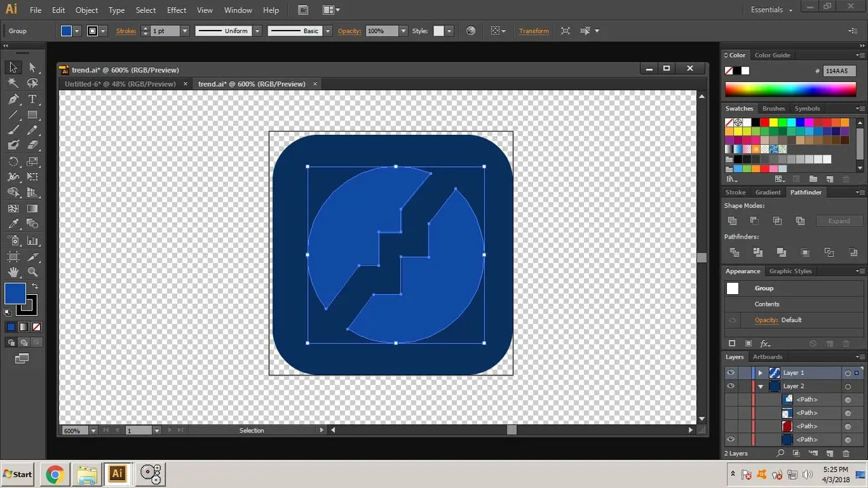Select the Shape Builder tool
Image resolution: width=868 pixels, height=488 pixels.
click(x=13, y=193)
